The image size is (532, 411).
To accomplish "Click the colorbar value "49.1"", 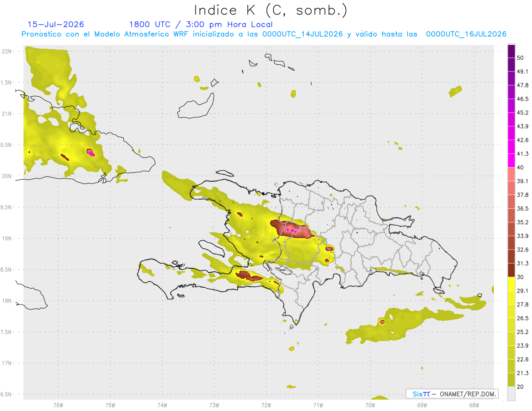I will tap(523, 71).
